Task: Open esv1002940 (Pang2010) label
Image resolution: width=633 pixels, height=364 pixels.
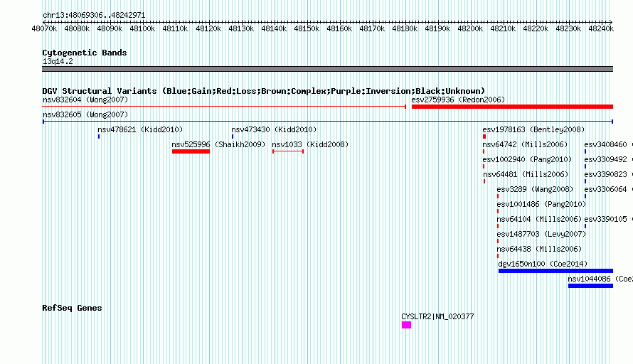Action: pyautogui.click(x=527, y=159)
